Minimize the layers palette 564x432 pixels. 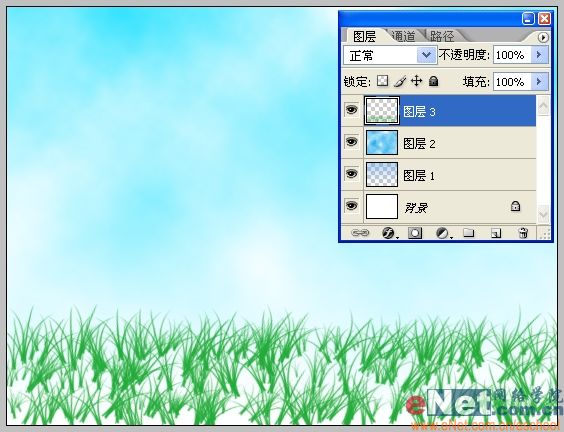tap(528, 19)
